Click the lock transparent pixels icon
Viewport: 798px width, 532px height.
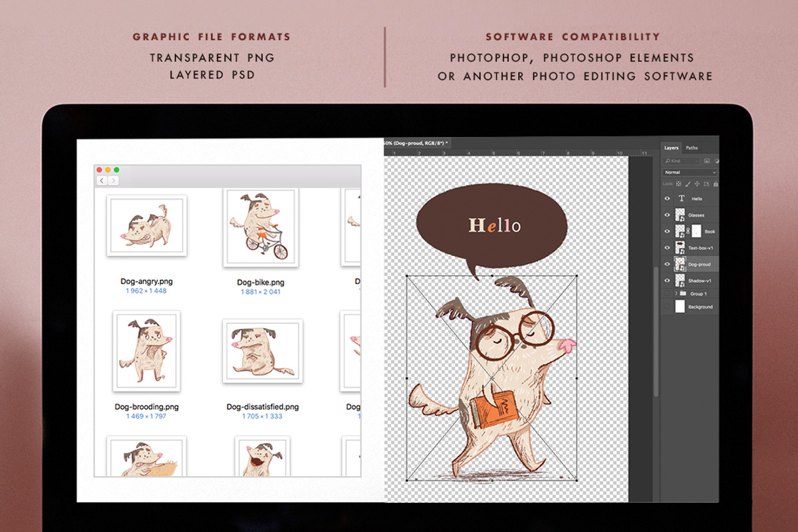678,184
